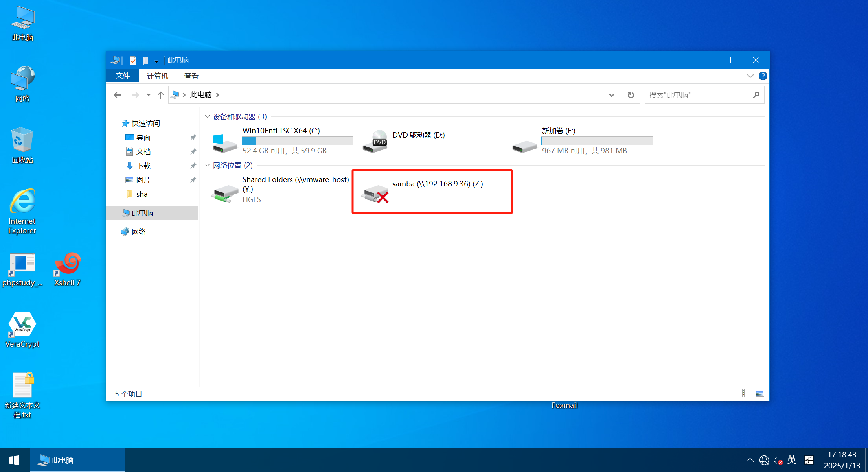
Task: Open the Shared Folders (Y:) network drive
Action: [225, 193]
